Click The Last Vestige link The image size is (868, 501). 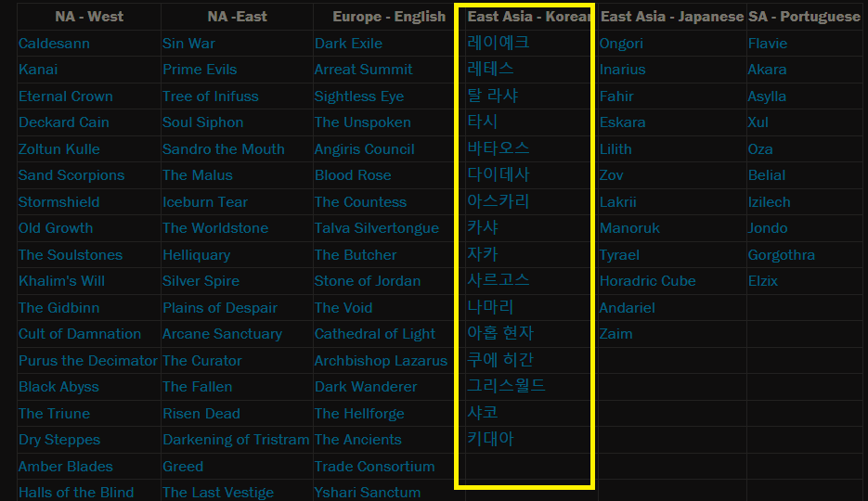click(218, 492)
